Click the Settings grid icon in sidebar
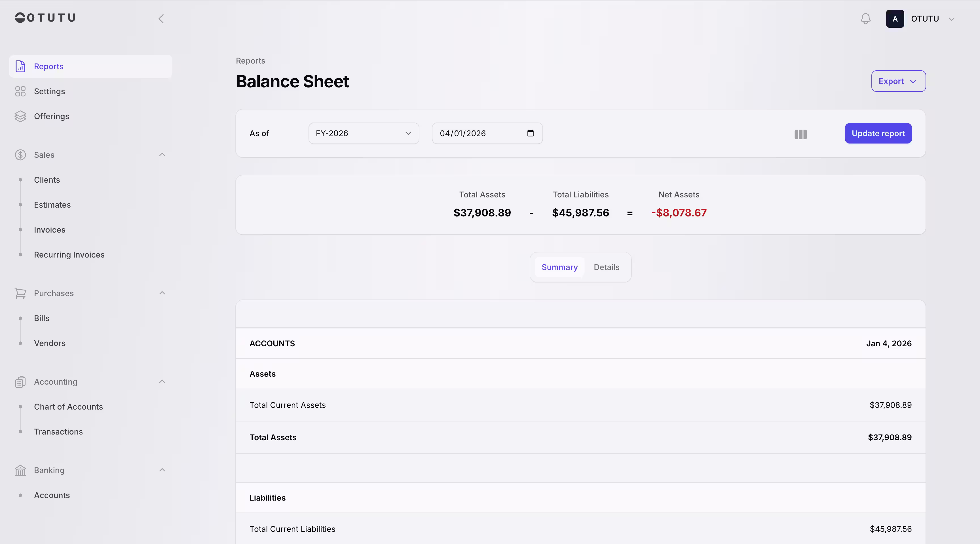 (x=20, y=91)
